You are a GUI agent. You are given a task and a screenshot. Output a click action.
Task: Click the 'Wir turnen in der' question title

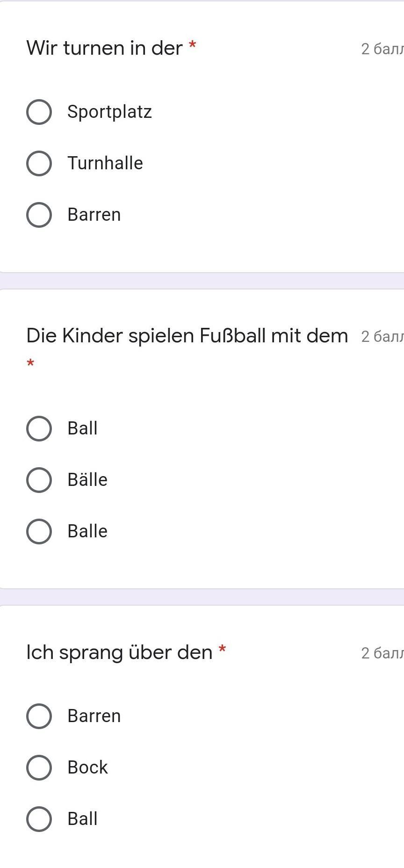[104, 48]
